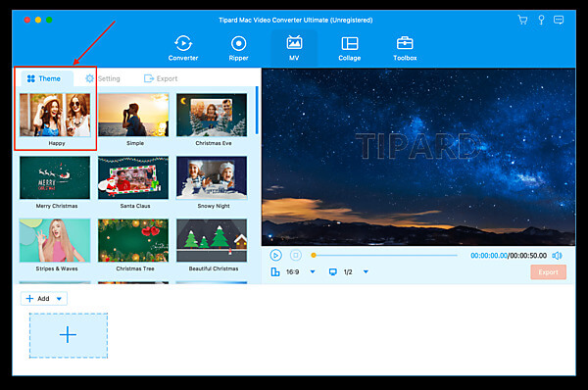Click the preview time counter 00:00:00.00
The height and width of the screenshot is (390, 588).
489,256
